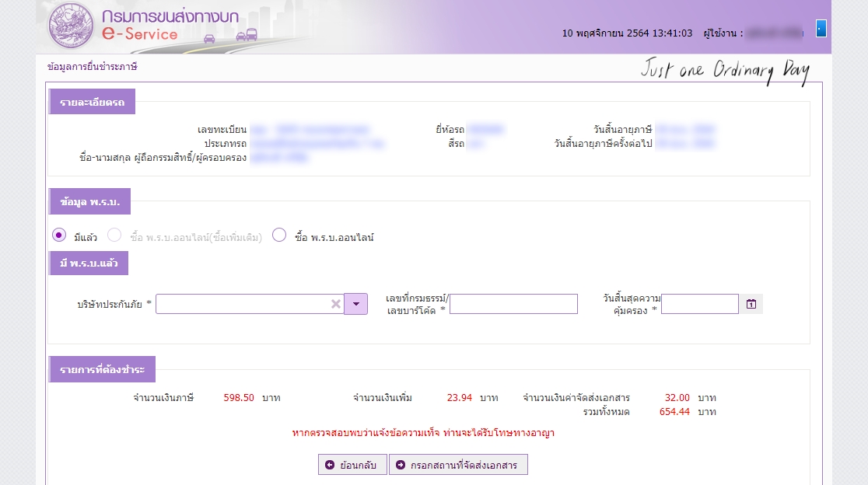Click the surcharge amount 23.94

click(460, 398)
